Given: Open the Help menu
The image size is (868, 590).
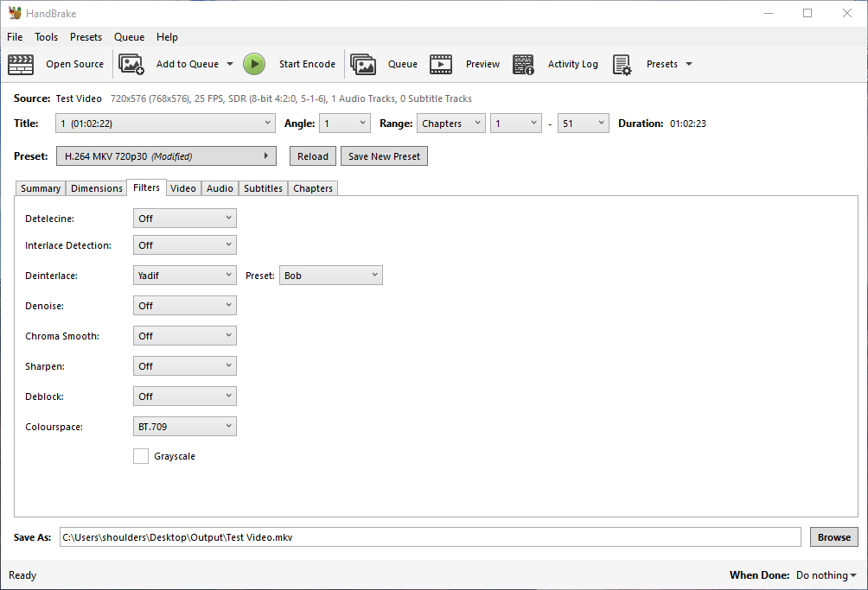Looking at the screenshot, I should pyautogui.click(x=167, y=37).
